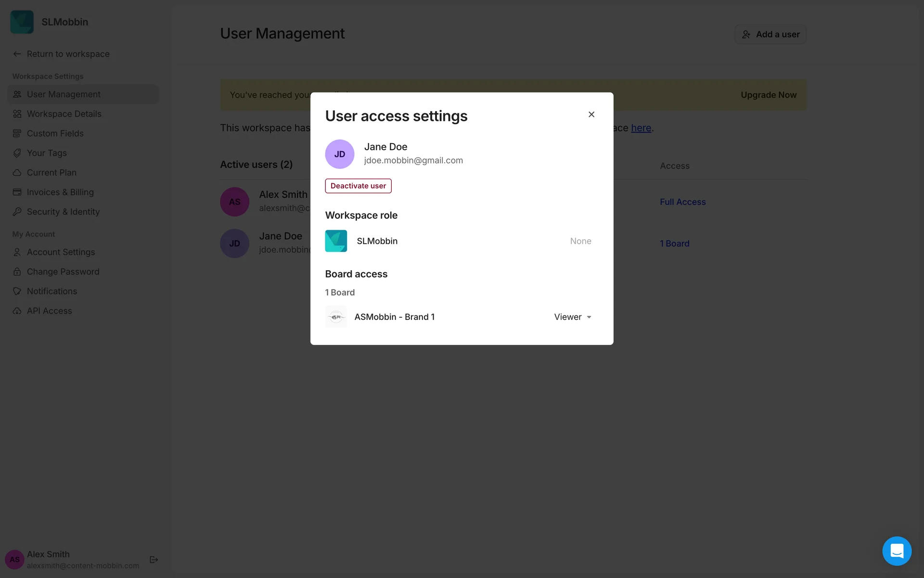Open Account Settings

click(x=61, y=252)
